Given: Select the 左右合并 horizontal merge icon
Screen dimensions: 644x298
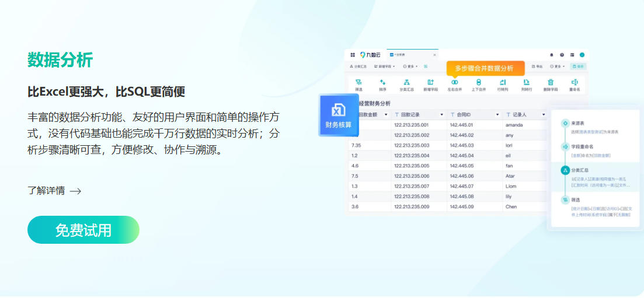Looking at the screenshot, I should click(455, 82).
